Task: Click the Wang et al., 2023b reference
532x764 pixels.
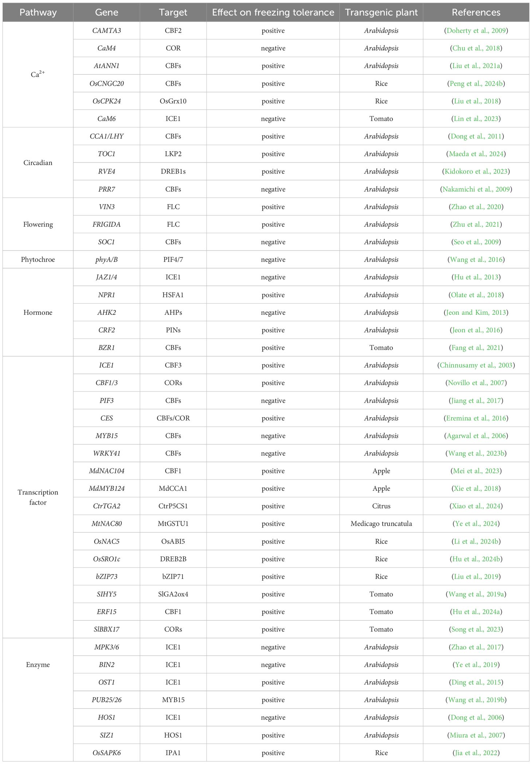Action: pyautogui.click(x=476, y=453)
